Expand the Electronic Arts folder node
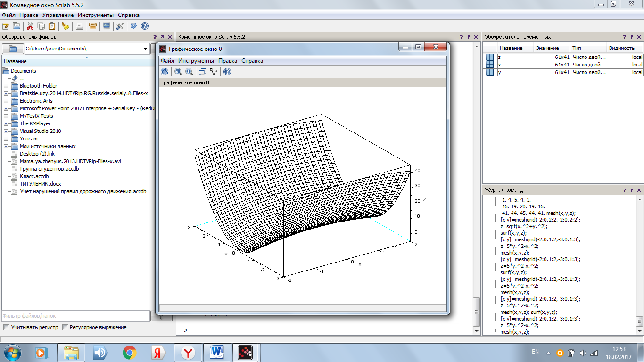This screenshot has width=644, height=362. pos(6,101)
